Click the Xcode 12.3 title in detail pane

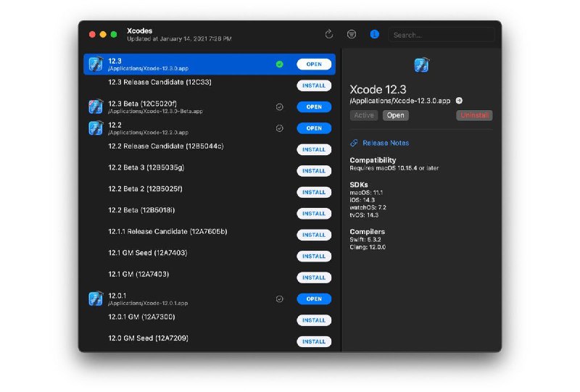tap(378, 90)
